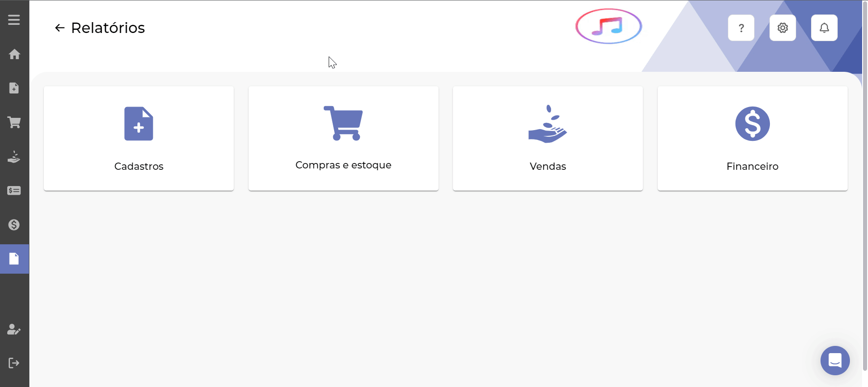Click the logout icon in sidebar
The height and width of the screenshot is (387, 868).
[x=14, y=363]
